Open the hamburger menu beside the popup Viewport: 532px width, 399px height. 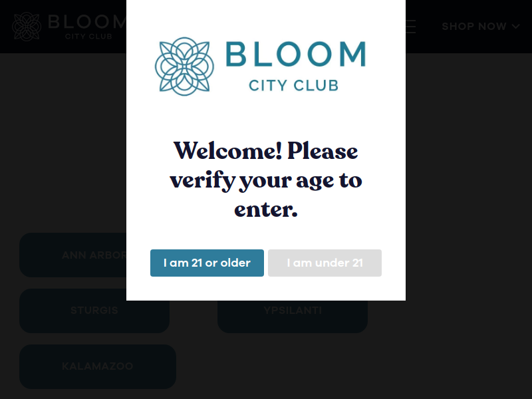(410, 27)
